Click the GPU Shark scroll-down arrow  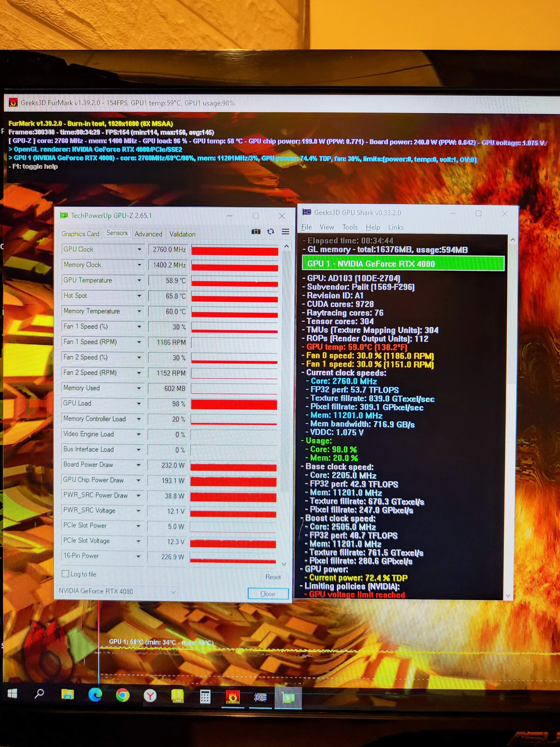click(x=508, y=596)
